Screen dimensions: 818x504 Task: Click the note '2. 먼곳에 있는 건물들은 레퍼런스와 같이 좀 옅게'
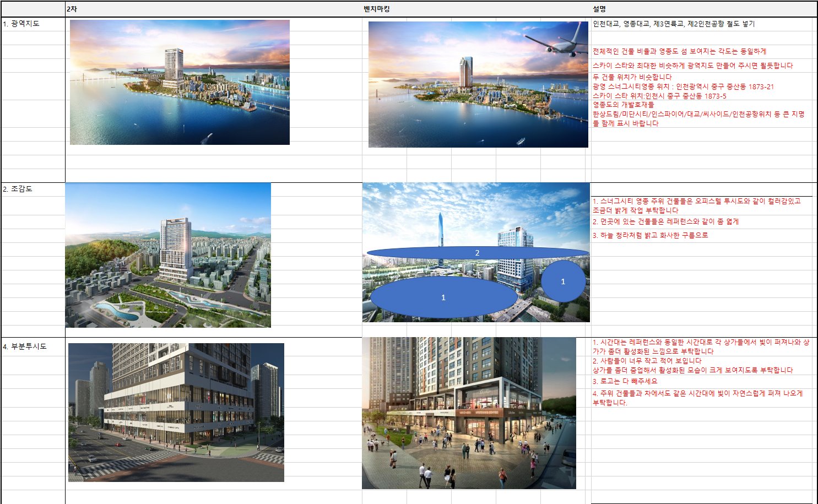[665, 221]
